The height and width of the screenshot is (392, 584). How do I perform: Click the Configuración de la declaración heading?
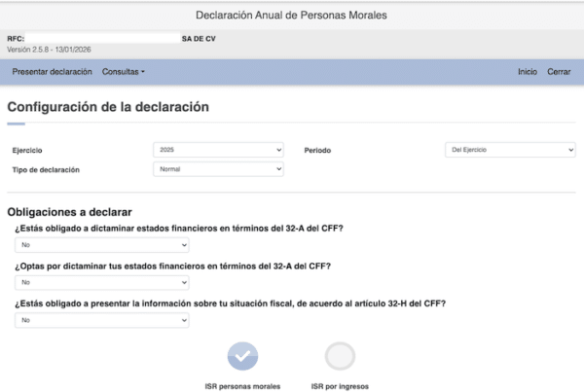tap(108, 107)
